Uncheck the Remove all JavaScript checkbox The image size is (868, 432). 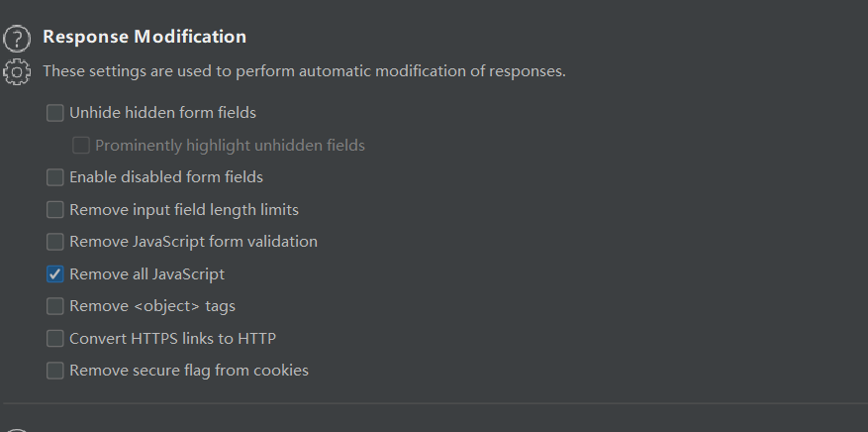click(55, 274)
